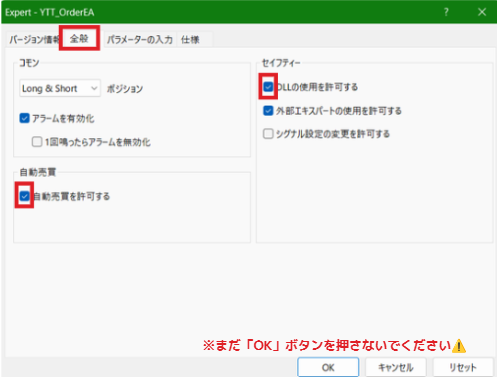Switch to the バージョン情報 tab
This screenshot has height=377, width=497.
pyautogui.click(x=33, y=40)
